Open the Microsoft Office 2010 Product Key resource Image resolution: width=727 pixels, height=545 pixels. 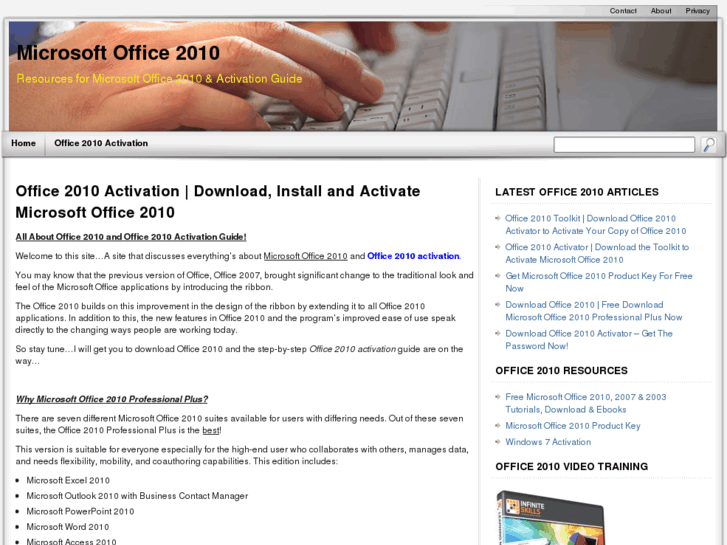(573, 426)
